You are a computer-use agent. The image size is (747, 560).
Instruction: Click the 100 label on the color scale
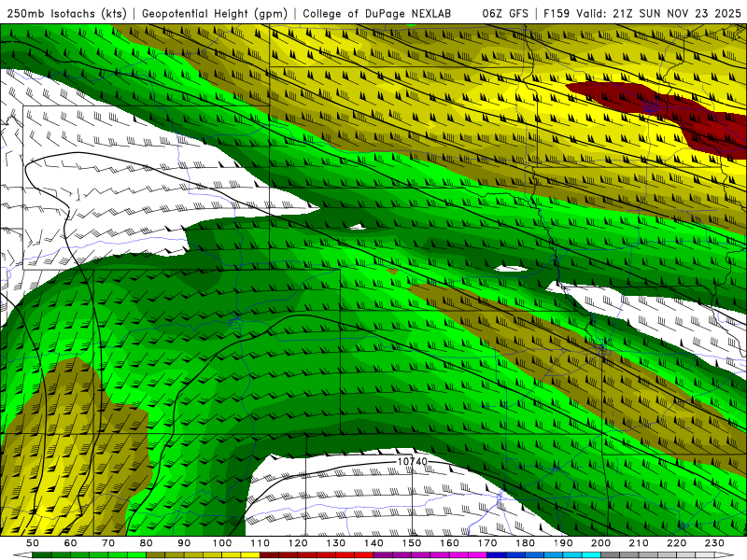pos(222,543)
